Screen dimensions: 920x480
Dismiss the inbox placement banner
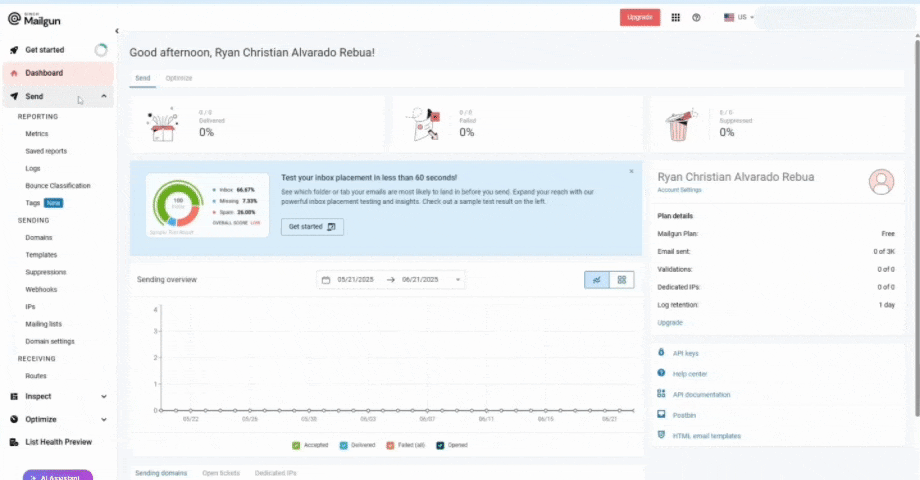(631, 171)
